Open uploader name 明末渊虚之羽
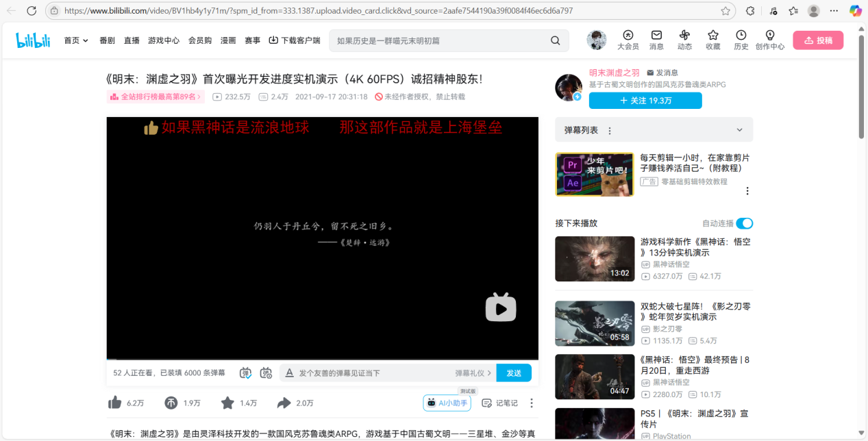This screenshot has height=441, width=868. [x=615, y=73]
